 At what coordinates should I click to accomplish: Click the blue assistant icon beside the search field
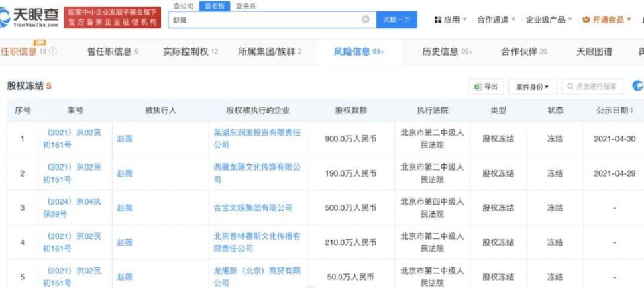638,86
